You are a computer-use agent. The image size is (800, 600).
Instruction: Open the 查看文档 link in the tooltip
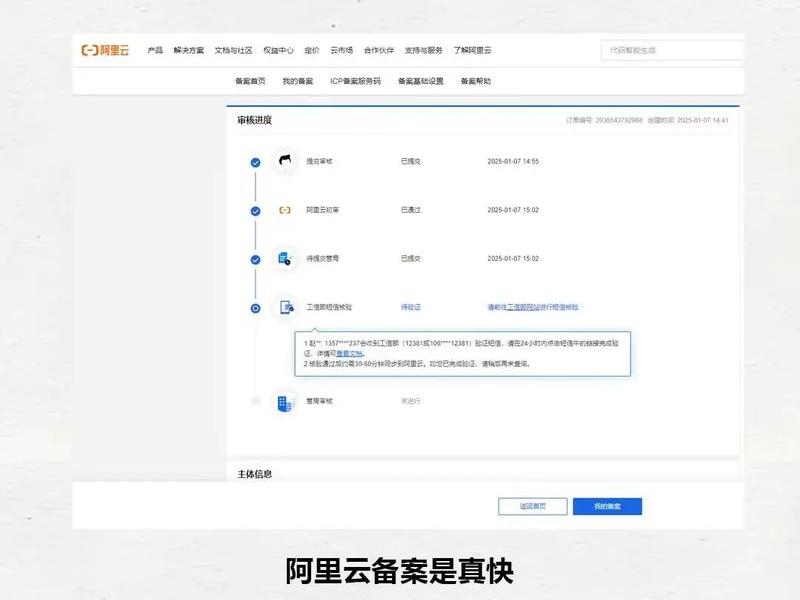tap(349, 353)
